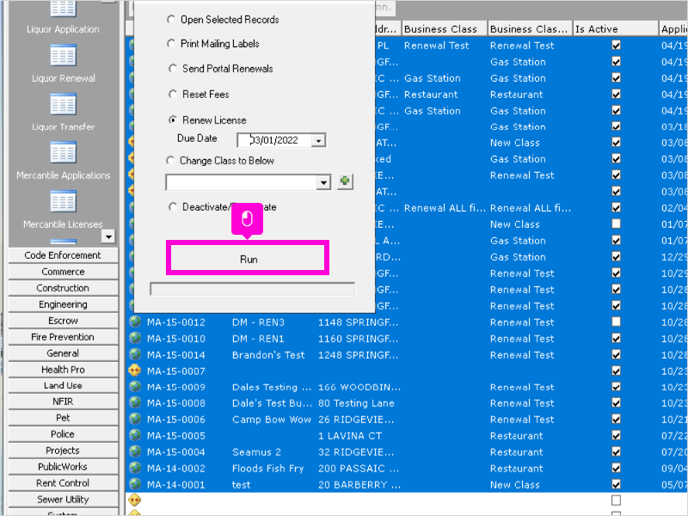Toggle Is Active checkbox for MA-15-0007

[x=616, y=371]
